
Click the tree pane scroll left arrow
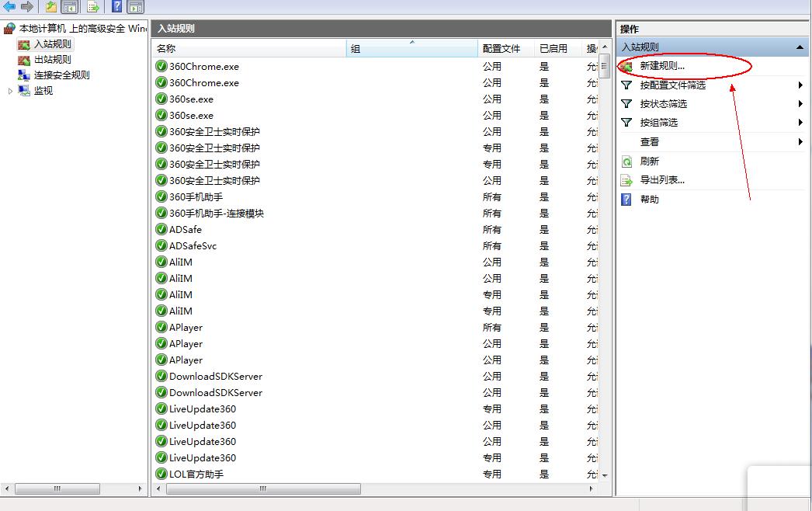click(7, 488)
